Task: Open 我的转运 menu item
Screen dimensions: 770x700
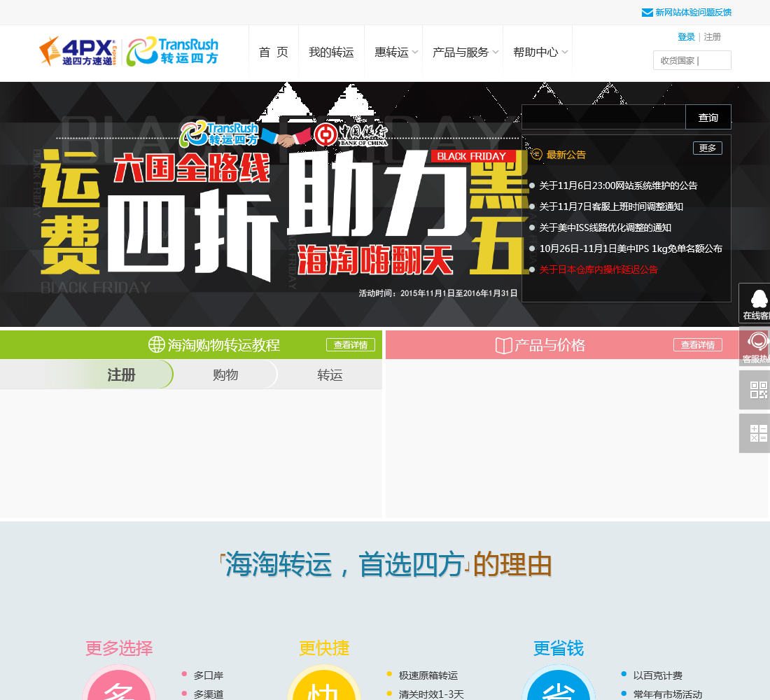Action: (x=331, y=52)
